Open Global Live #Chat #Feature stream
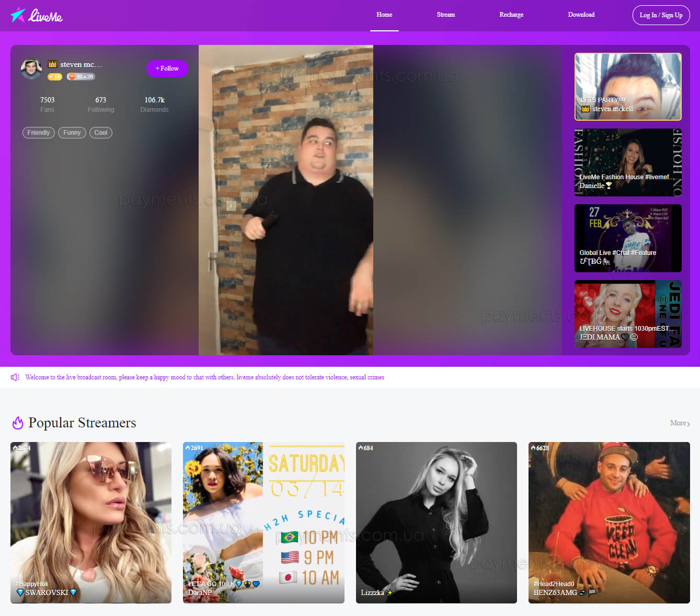This screenshot has height=616, width=700. 628,238
